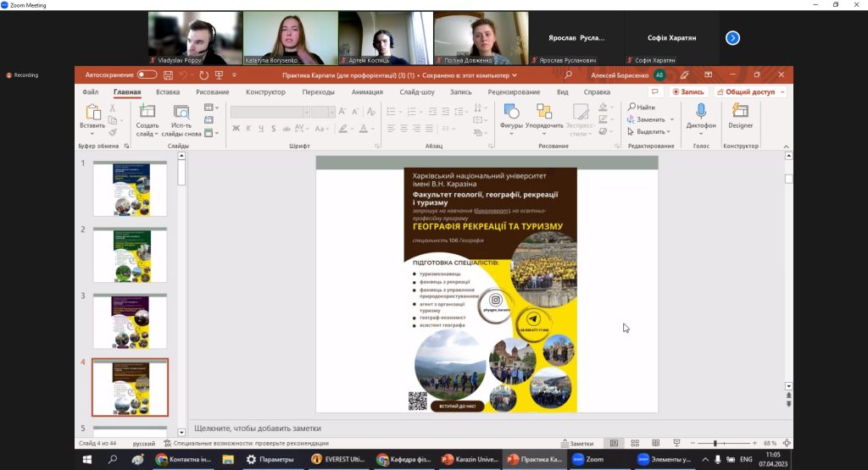Click the Фигуры (Shapes) icon
This screenshot has height=470, width=868.
click(x=511, y=112)
